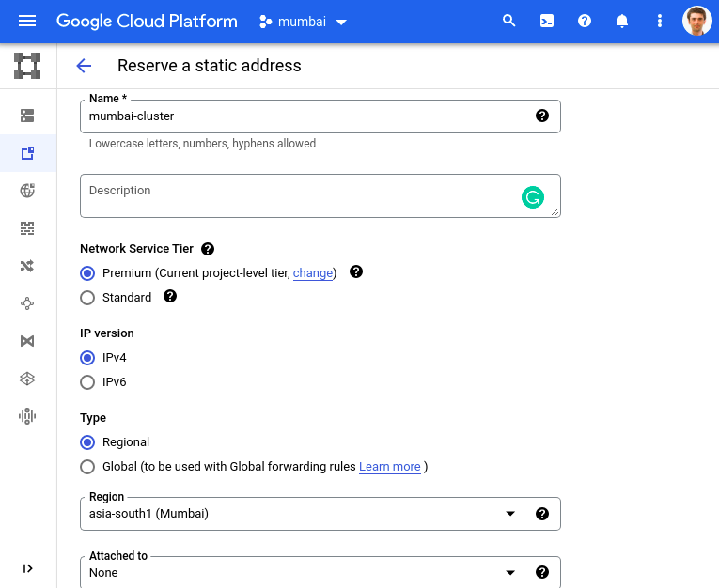The height and width of the screenshot is (588, 719).
Task: Click the Name input field
Action: pyautogui.click(x=320, y=116)
